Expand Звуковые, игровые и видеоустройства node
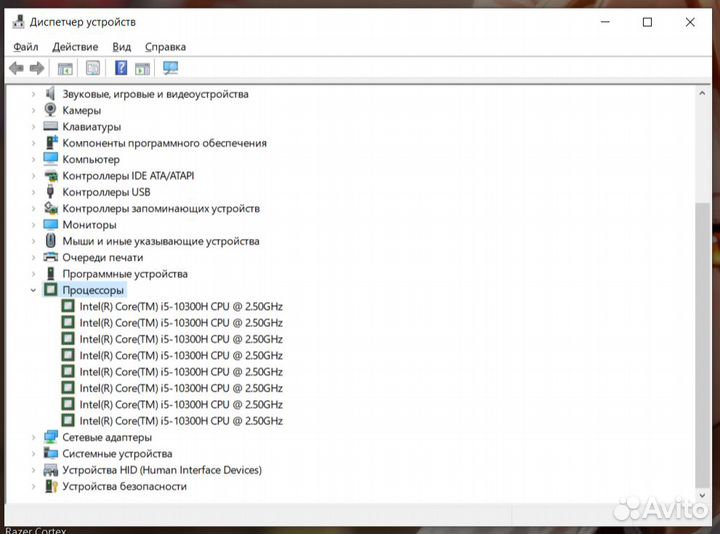The height and width of the screenshot is (534, 720). click(33, 94)
